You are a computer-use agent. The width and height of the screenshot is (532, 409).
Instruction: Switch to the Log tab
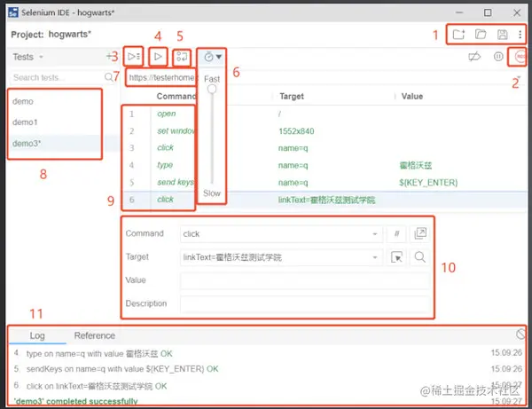[x=37, y=335]
